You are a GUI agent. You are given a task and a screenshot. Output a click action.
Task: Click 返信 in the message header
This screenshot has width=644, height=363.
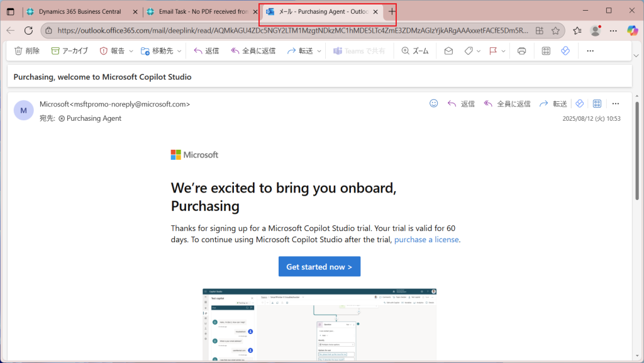point(461,104)
